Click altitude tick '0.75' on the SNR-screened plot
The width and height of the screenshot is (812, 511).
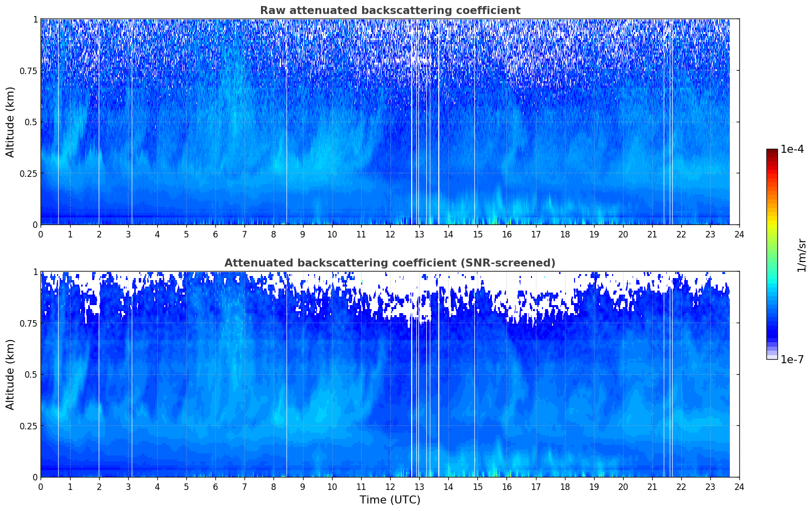pos(29,323)
